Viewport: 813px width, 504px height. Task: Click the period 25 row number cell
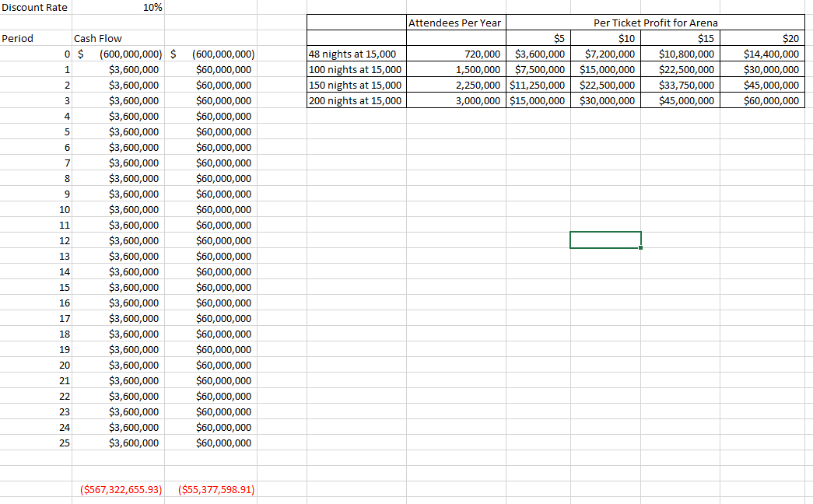coord(65,443)
